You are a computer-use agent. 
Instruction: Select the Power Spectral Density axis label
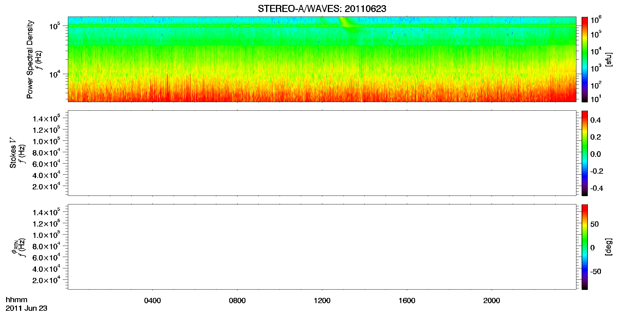point(30,59)
